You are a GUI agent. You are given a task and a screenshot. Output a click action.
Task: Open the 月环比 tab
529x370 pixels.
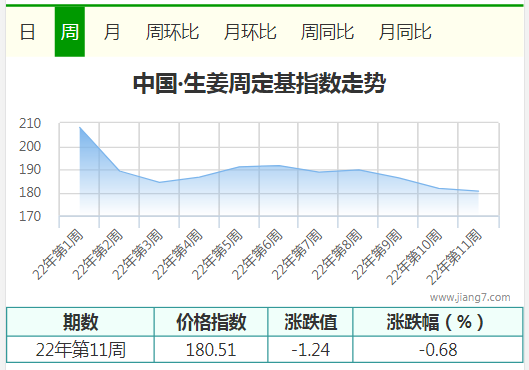click(250, 32)
